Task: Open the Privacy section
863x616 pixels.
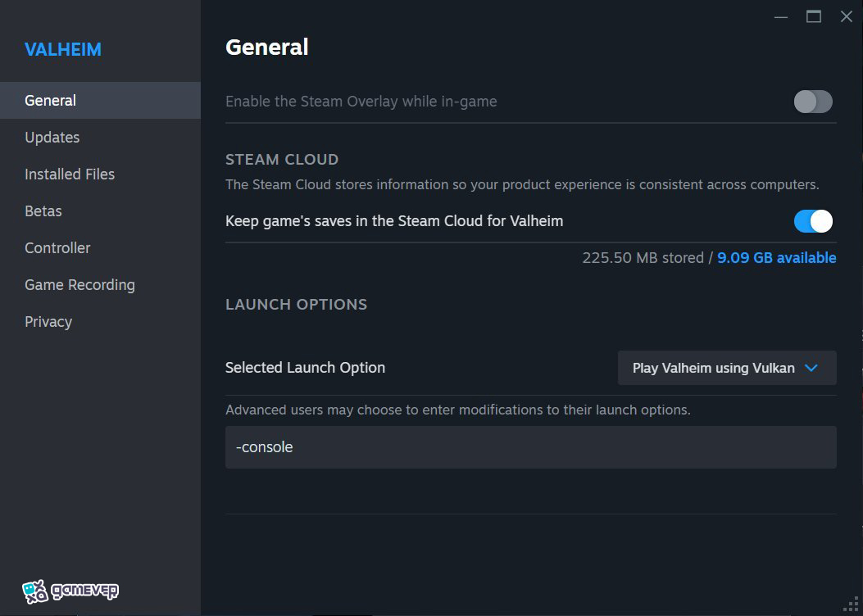Action: point(100,321)
